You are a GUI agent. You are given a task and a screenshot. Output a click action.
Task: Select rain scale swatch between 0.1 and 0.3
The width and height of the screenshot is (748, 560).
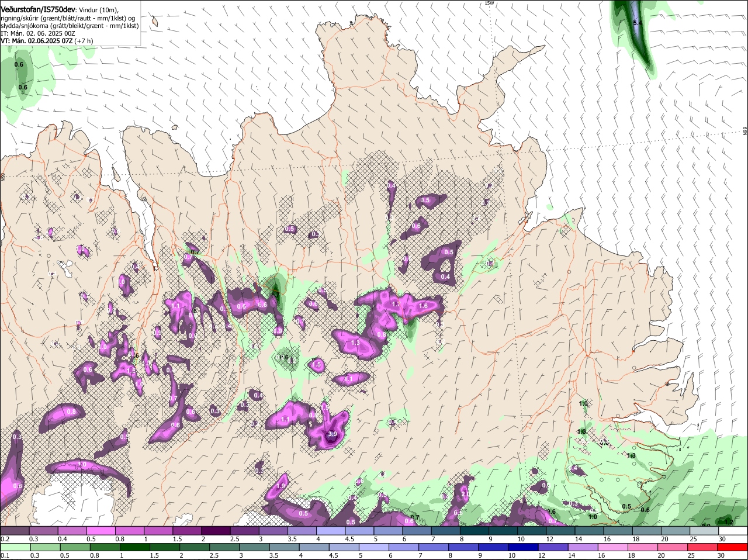pyautogui.click(x=17, y=547)
